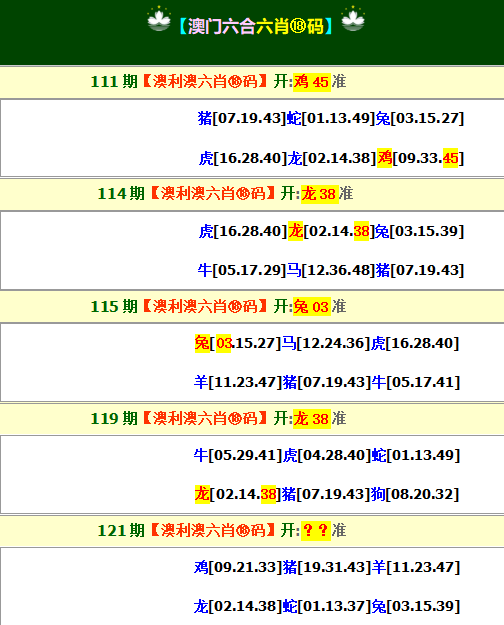This screenshot has height=625, width=504.
Task: Select the 114期 header row
Action: pos(252,194)
